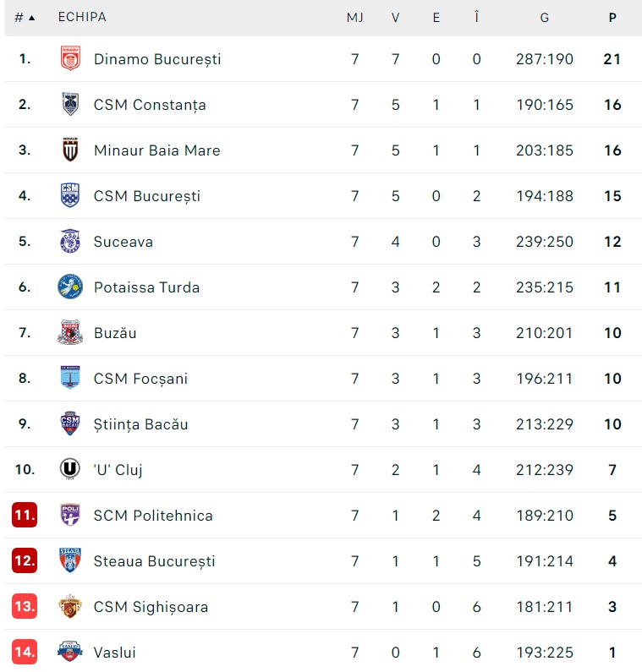Click the Vaslui club logo
This screenshot has height=672, width=642.
point(70,653)
